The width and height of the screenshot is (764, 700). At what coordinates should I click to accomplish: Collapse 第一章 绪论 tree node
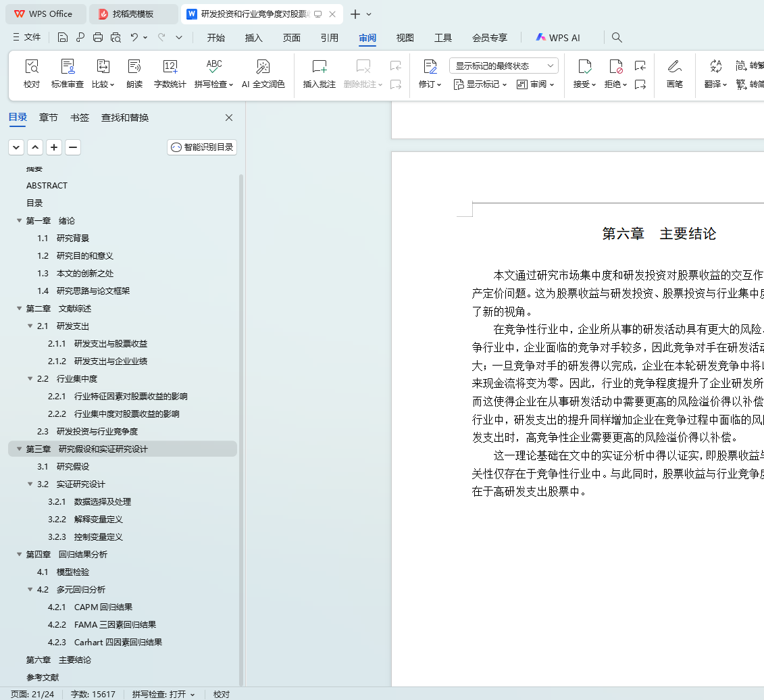click(x=19, y=220)
